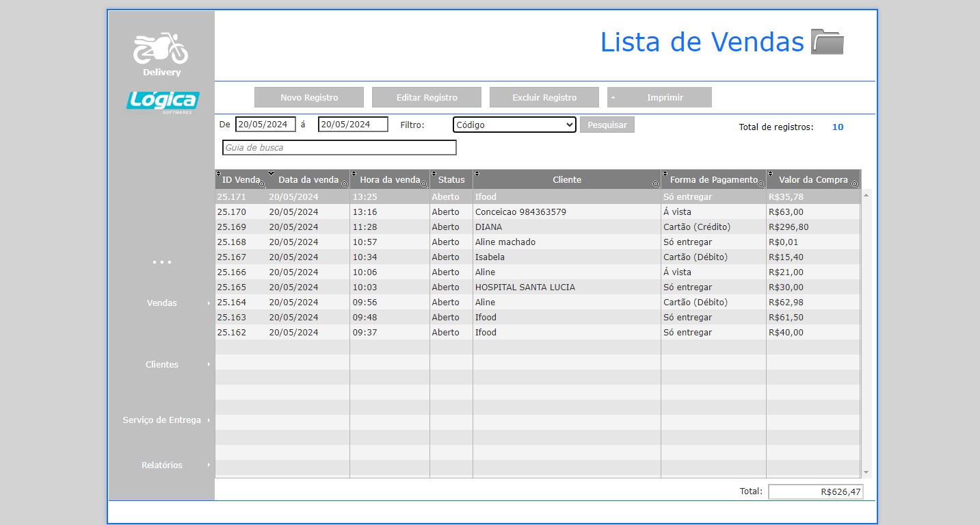Click the Delivery motorcycle icon
This screenshot has height=525, width=980.
click(161, 49)
